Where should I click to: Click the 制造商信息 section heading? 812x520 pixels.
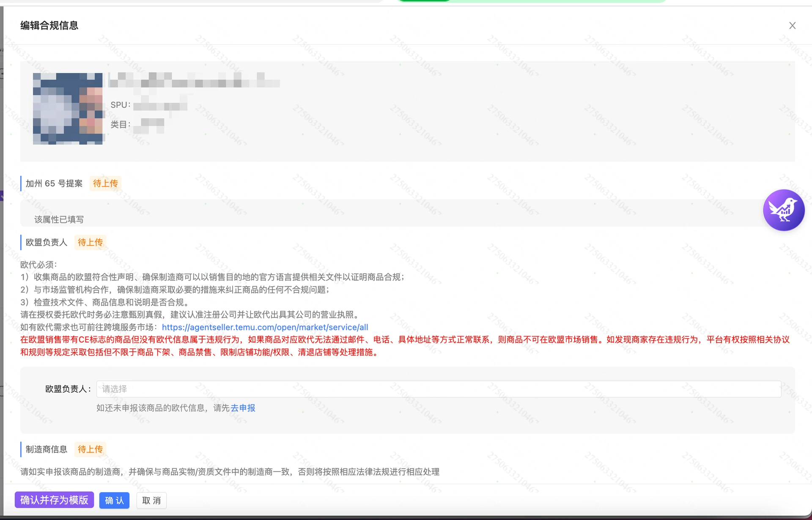[47, 449]
